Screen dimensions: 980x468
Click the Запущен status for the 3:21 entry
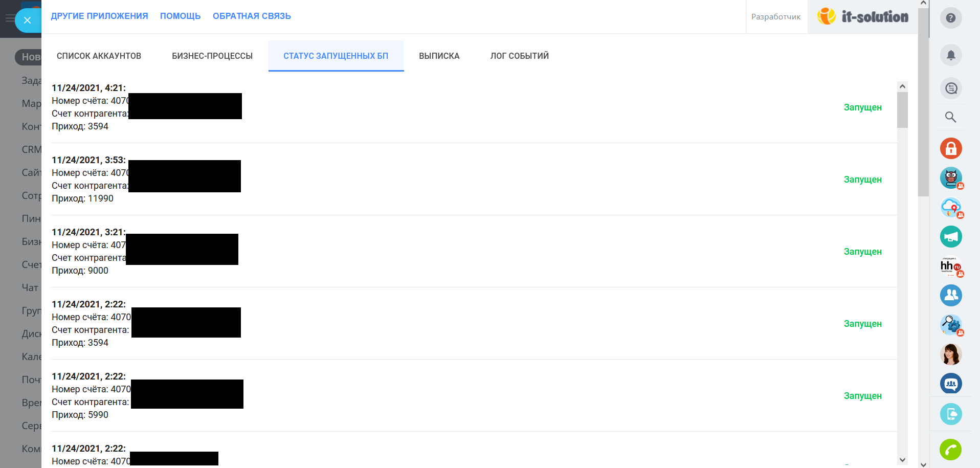coord(862,252)
